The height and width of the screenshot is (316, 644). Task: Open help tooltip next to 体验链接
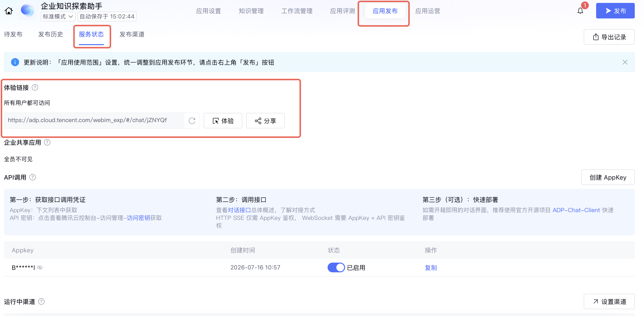click(x=35, y=87)
